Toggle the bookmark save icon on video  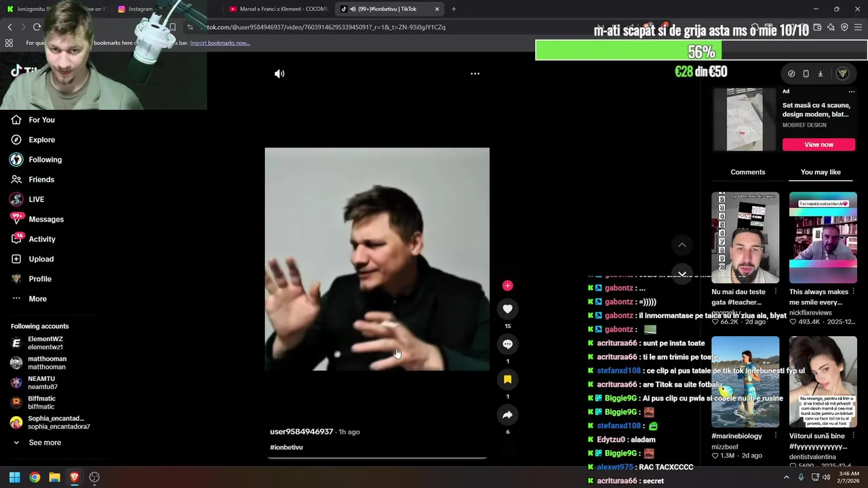tap(507, 380)
